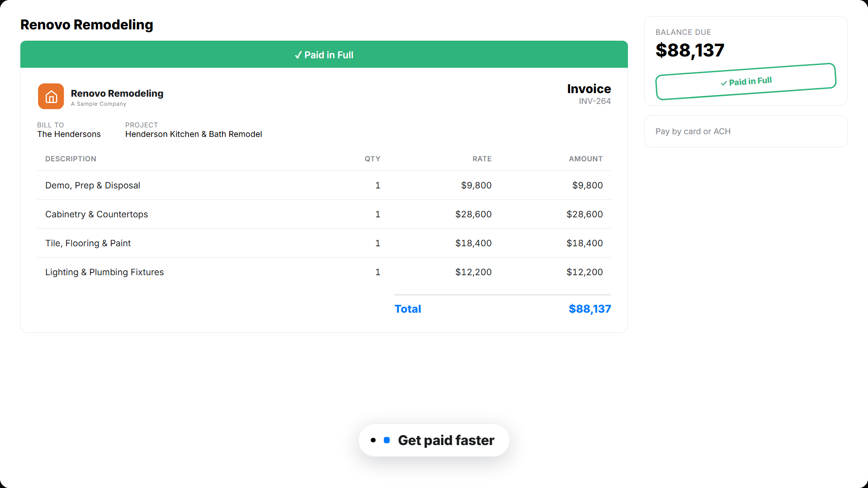Select the Tile, Flooring & Paint description
The width and height of the screenshot is (868, 488).
point(88,243)
